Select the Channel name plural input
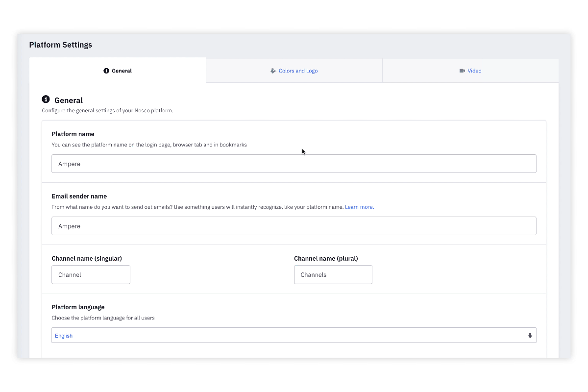The image size is (588, 392). point(333,274)
